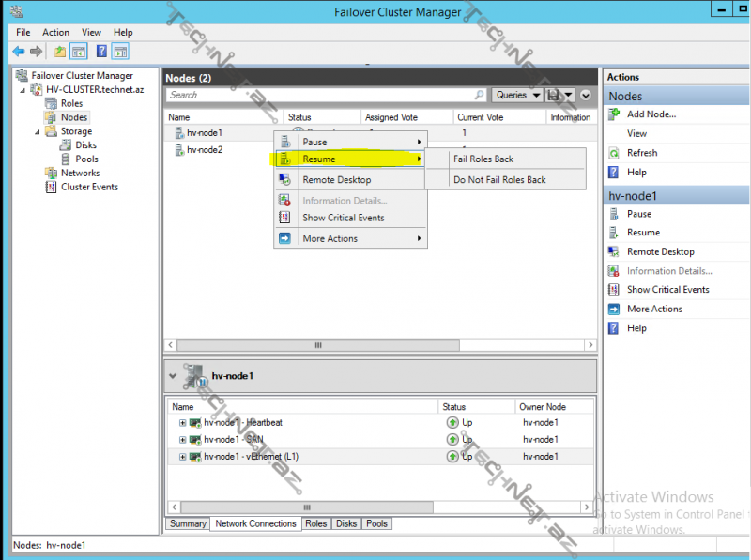The image size is (751, 560).
Task: Switch to the Roles tab
Action: click(x=316, y=523)
